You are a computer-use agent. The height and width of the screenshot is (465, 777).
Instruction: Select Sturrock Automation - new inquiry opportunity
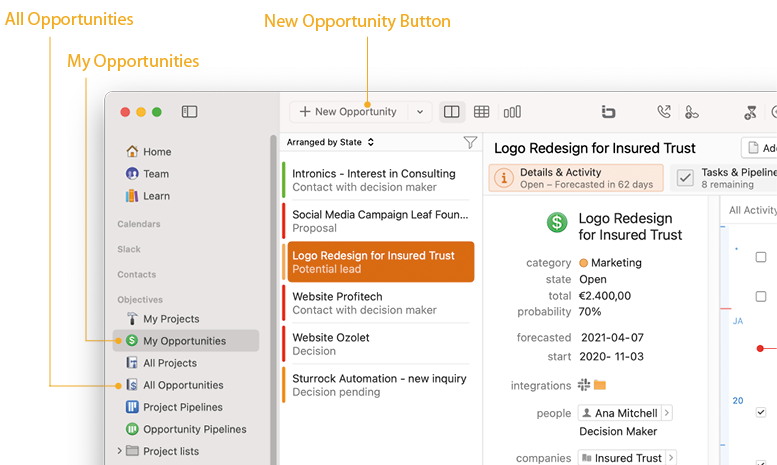(x=376, y=385)
